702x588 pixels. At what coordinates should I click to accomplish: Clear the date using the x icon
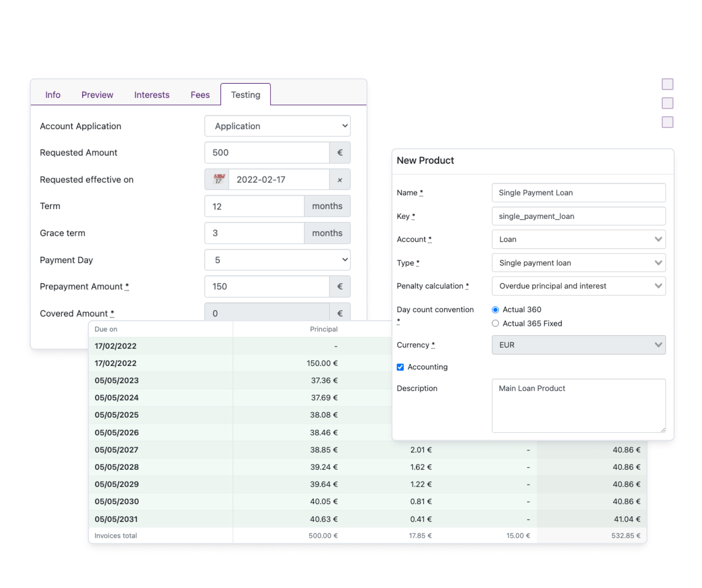click(x=340, y=179)
